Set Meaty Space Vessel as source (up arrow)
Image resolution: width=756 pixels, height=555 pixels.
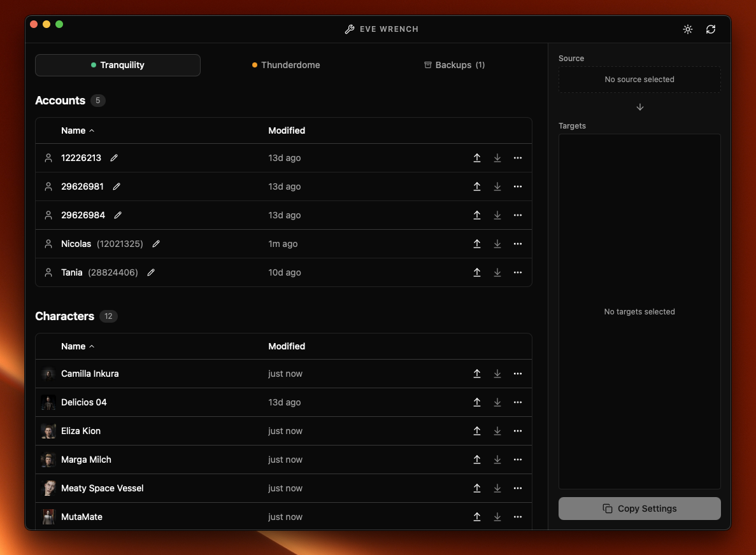(x=477, y=489)
